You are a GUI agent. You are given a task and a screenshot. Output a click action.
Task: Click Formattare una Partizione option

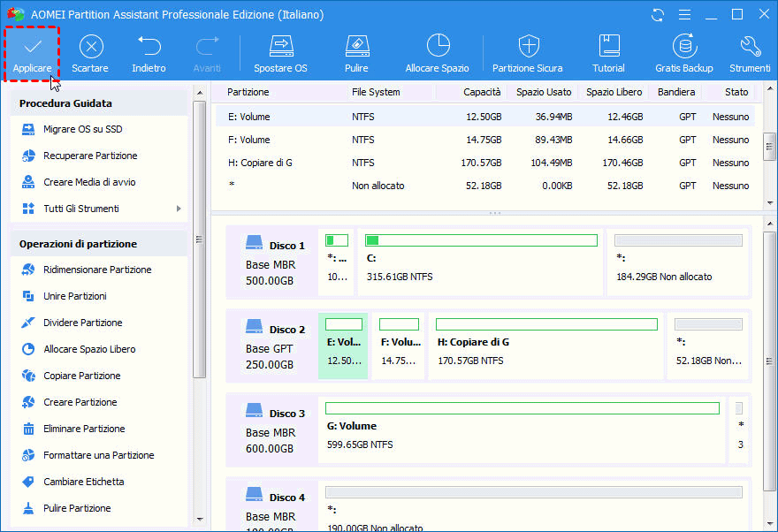point(98,455)
